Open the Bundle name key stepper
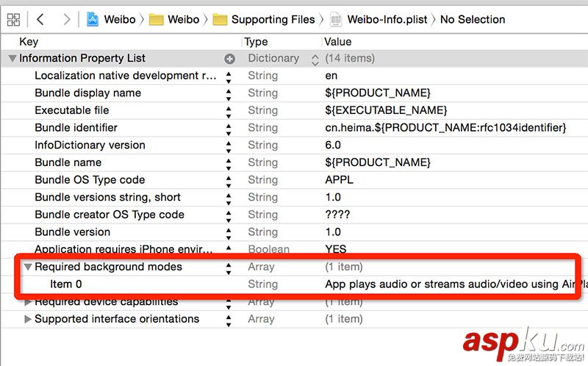 [229, 162]
